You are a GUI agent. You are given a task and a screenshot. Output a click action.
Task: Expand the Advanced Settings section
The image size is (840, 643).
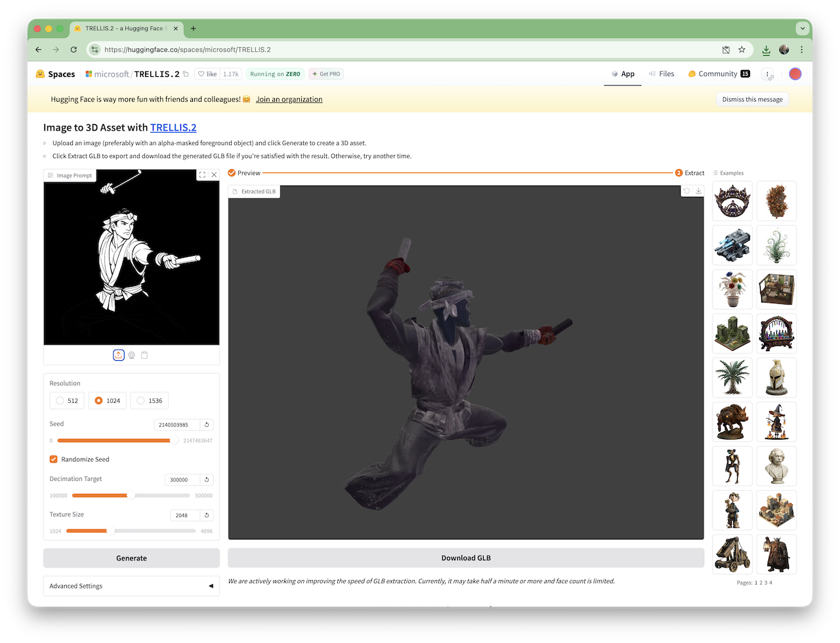point(131,586)
